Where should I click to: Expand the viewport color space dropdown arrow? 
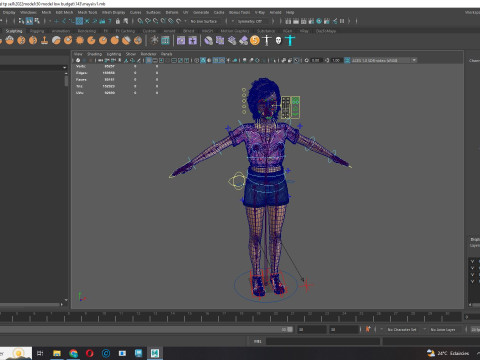[x=414, y=60]
